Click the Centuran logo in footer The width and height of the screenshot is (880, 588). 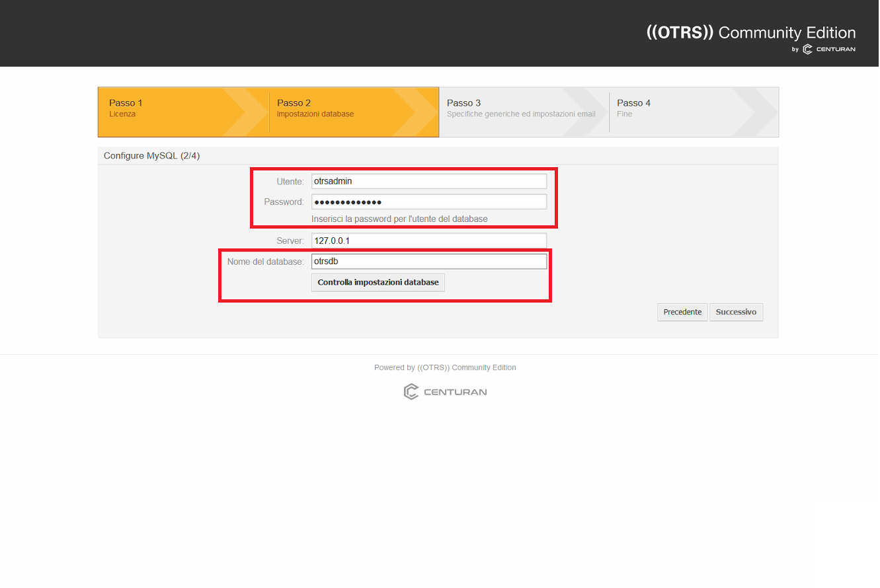pos(445,392)
